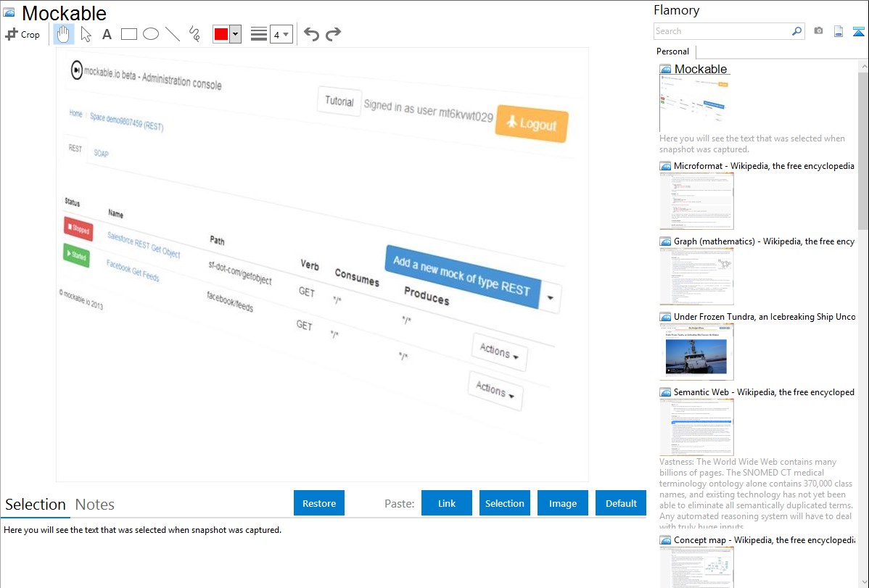Choose the arrow pointer selection tool
This screenshot has width=869, height=588.
[x=86, y=34]
